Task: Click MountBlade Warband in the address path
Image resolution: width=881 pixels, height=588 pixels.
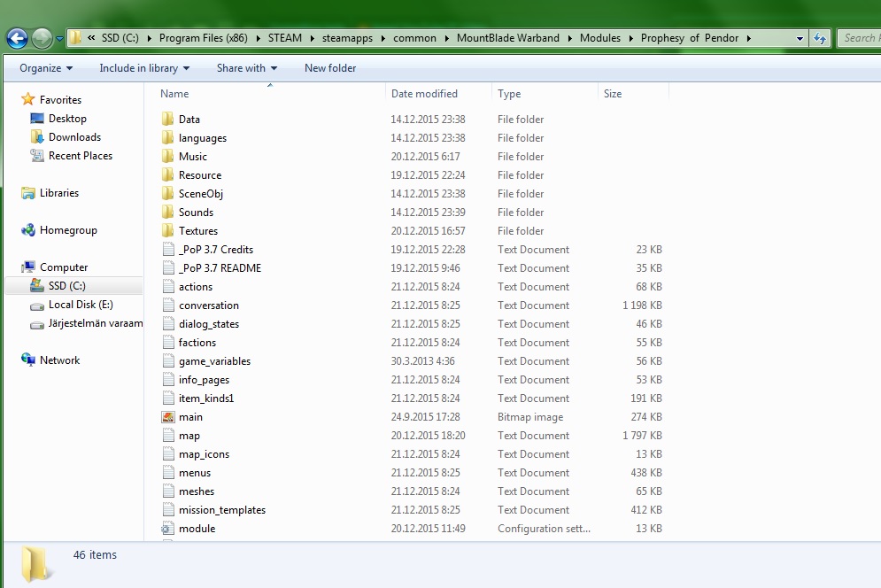Action: 508,38
